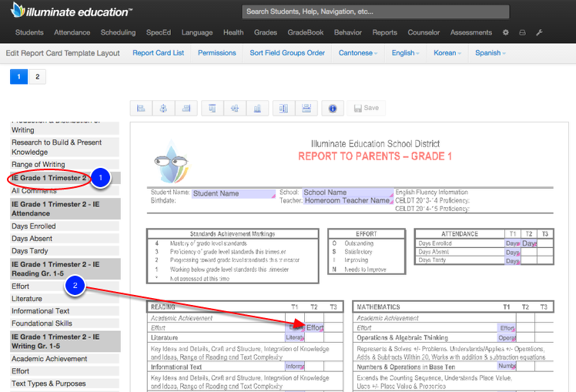576x392 pixels.
Task: Click the Illuminate Education logo
Action: (x=72, y=11)
